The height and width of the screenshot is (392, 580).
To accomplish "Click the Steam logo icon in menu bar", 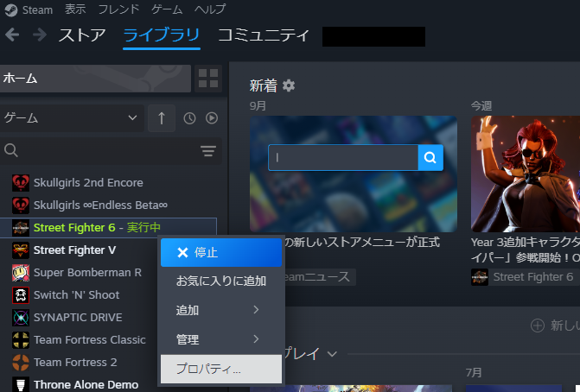I will [11, 9].
